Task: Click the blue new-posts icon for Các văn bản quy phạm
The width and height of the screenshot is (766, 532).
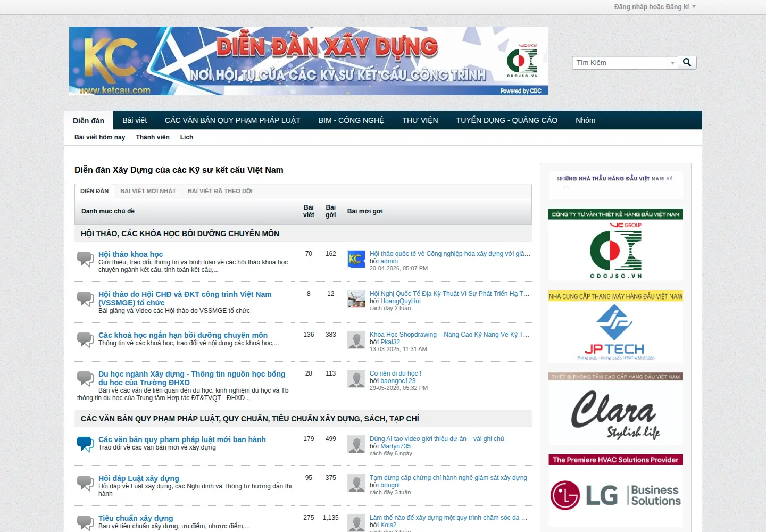Action: pyautogui.click(x=85, y=444)
